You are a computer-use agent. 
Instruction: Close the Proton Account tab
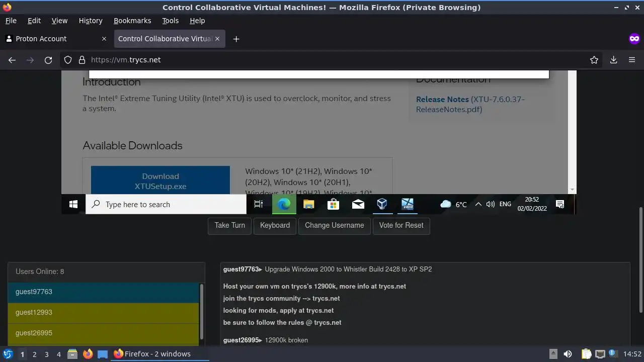104,39
